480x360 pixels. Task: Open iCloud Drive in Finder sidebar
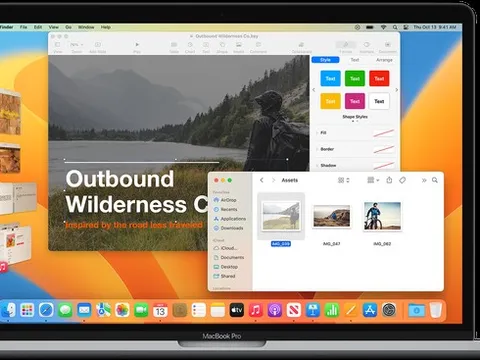tap(225, 248)
